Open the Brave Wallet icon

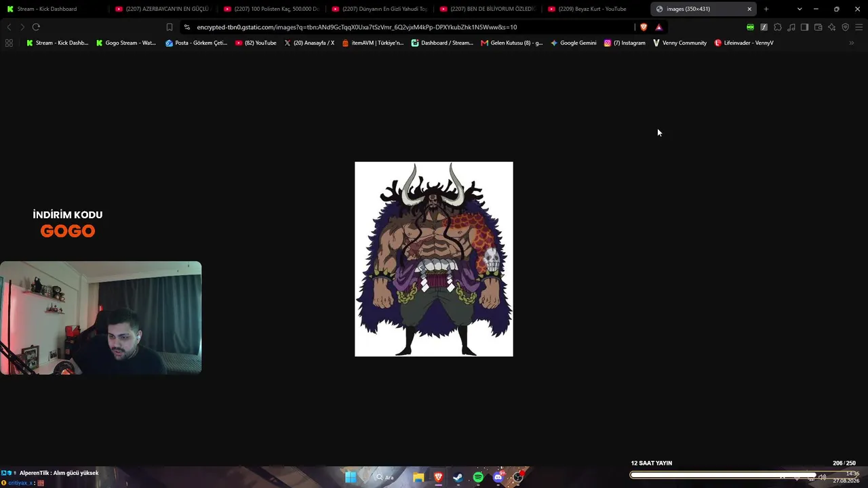[x=818, y=27]
